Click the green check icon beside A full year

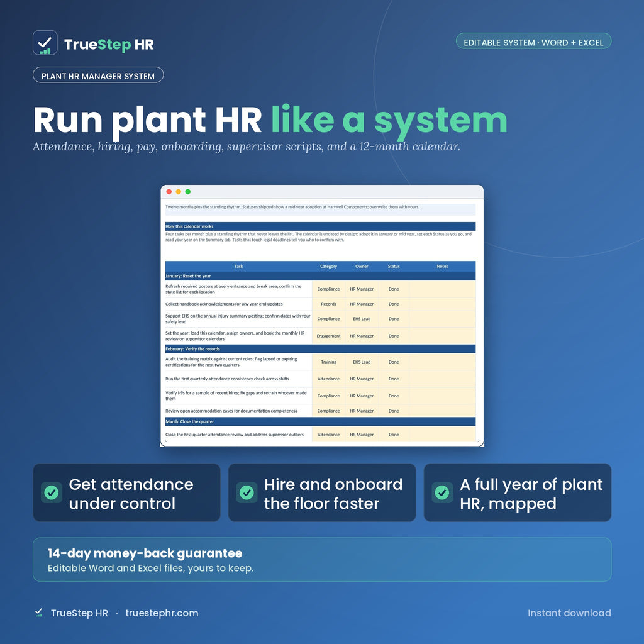442,492
